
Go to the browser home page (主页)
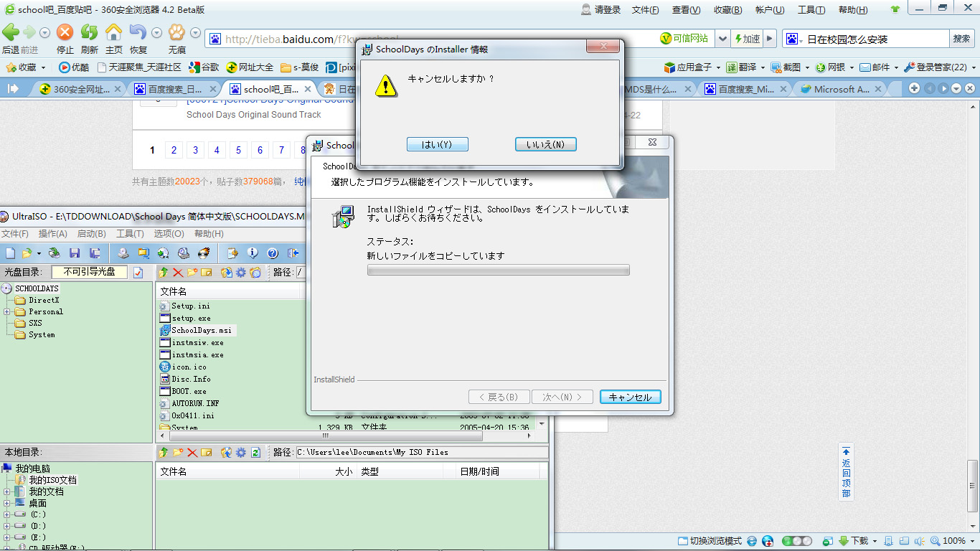[x=113, y=32]
